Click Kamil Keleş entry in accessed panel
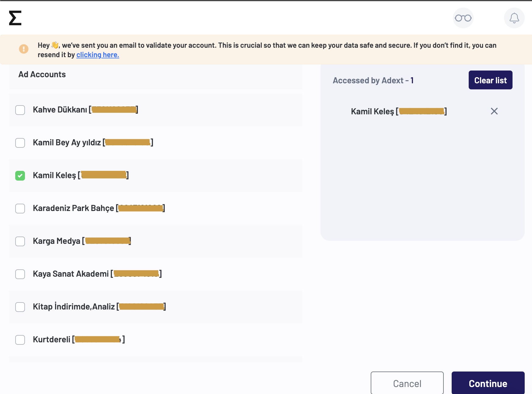 399,111
